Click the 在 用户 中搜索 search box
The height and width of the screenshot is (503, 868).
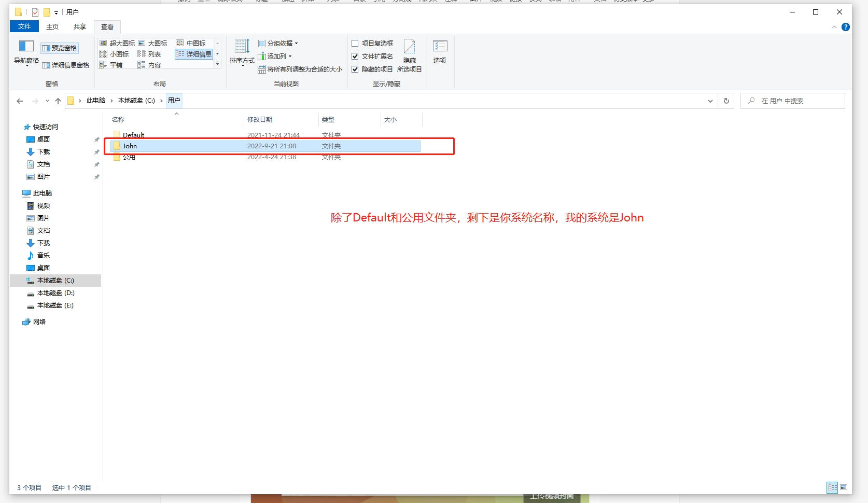click(x=793, y=101)
